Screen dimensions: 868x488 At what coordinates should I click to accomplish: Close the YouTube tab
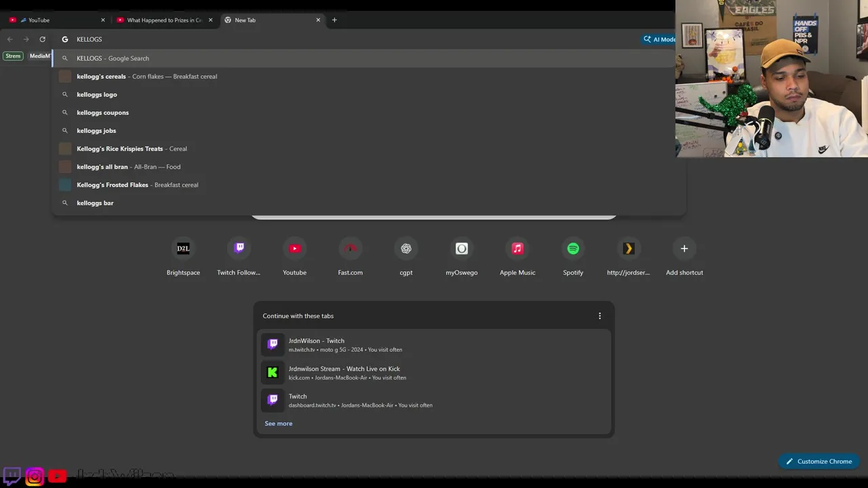[x=103, y=20]
